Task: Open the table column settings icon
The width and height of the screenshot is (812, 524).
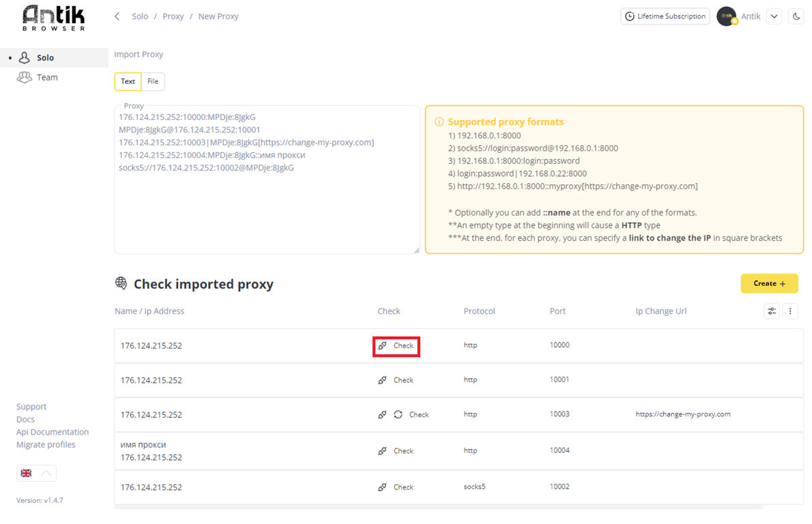Action: tap(772, 311)
